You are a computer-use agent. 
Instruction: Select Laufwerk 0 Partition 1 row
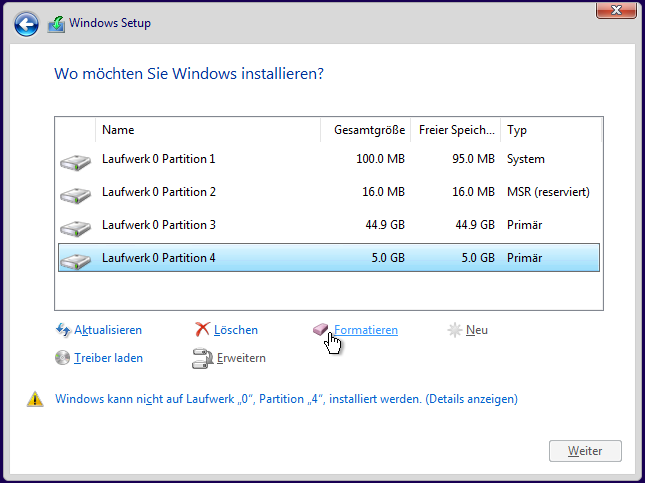pyautogui.click(x=329, y=159)
